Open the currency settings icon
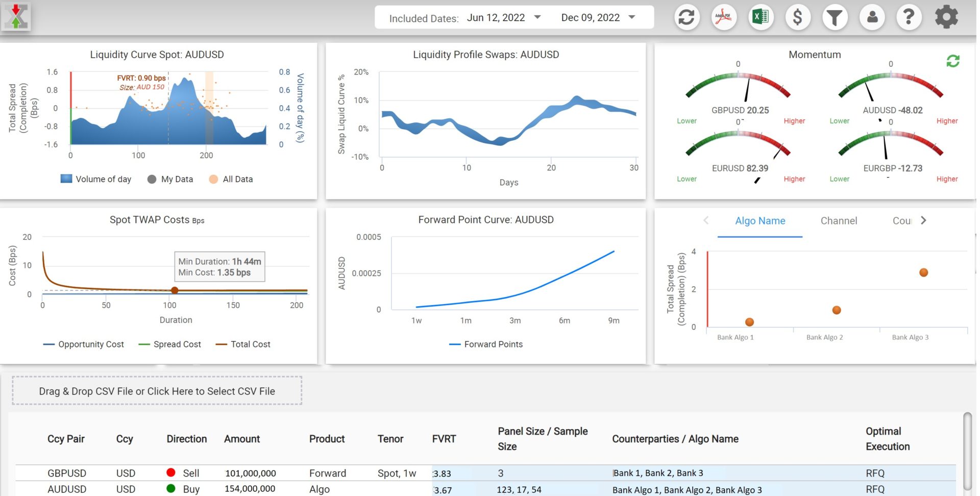980x496 pixels. tap(798, 17)
